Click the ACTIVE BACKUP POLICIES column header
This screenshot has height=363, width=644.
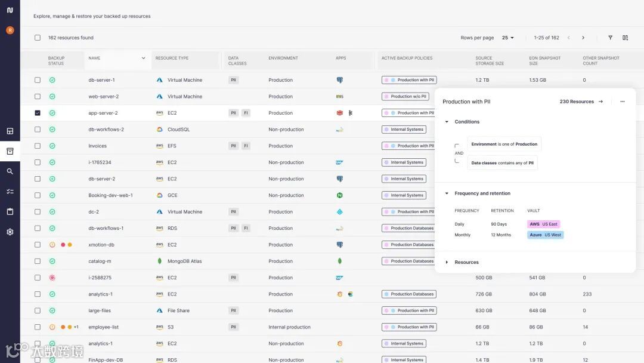[x=407, y=58]
